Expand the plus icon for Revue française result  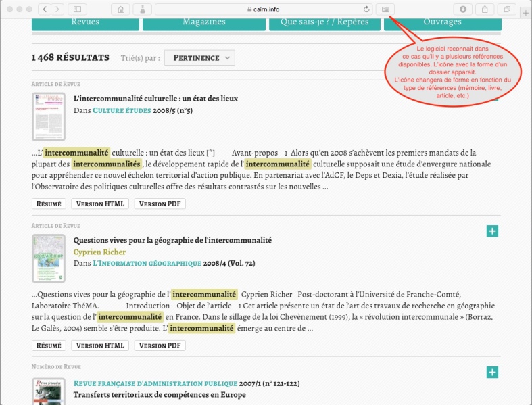[492, 373]
